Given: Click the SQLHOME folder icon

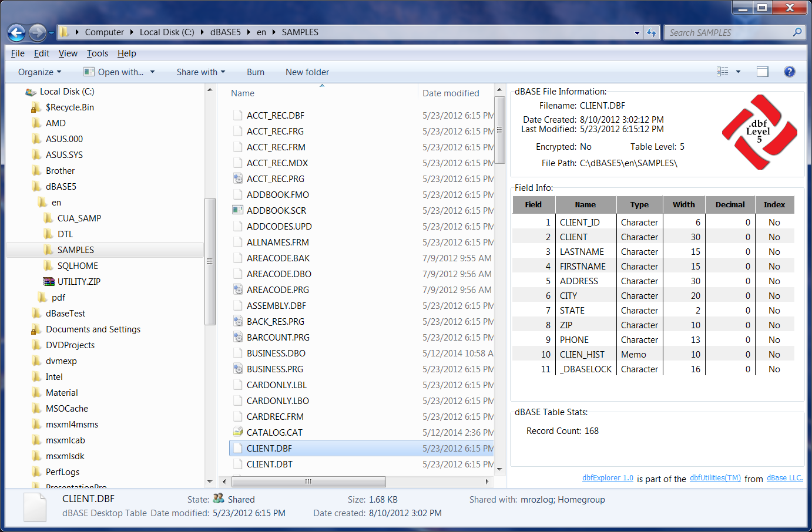Looking at the screenshot, I should click(48, 266).
